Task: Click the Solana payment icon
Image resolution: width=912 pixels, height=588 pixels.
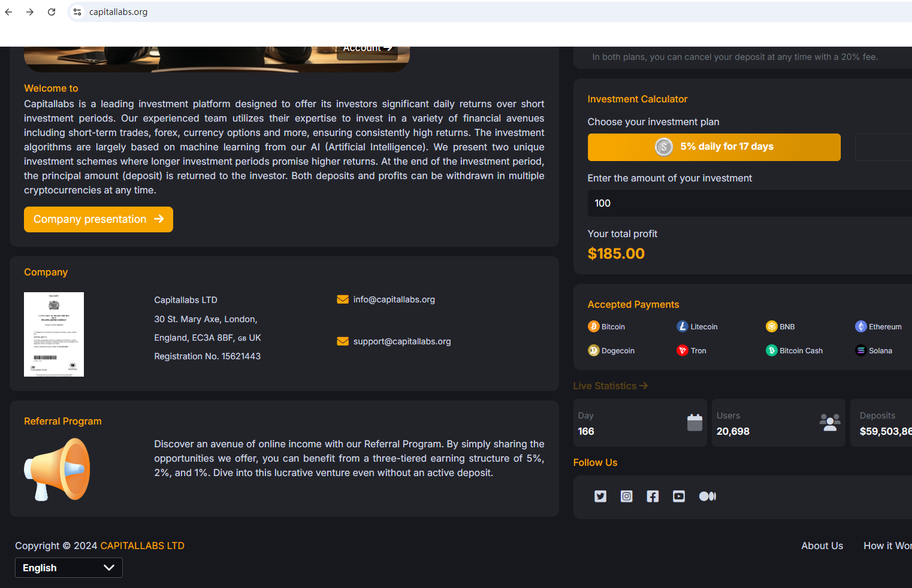Action: pos(861,350)
